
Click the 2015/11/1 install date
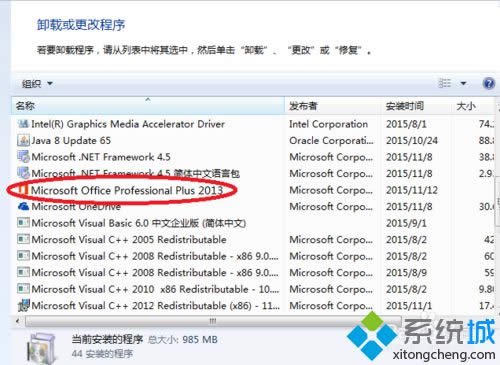409,305
